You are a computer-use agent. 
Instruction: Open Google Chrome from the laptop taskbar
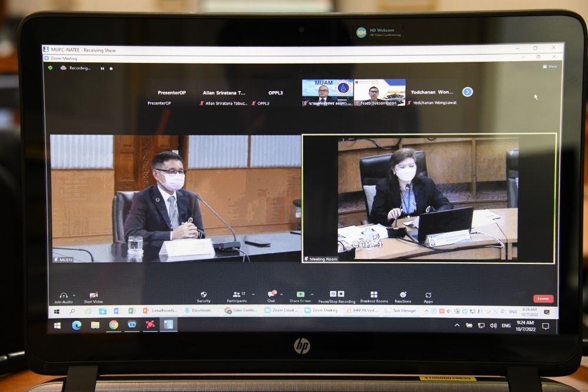coord(113,325)
